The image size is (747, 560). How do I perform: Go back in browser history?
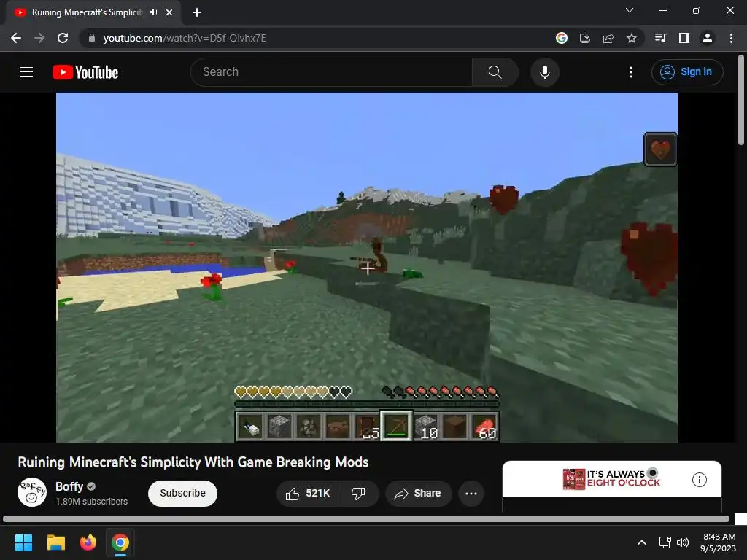16,38
